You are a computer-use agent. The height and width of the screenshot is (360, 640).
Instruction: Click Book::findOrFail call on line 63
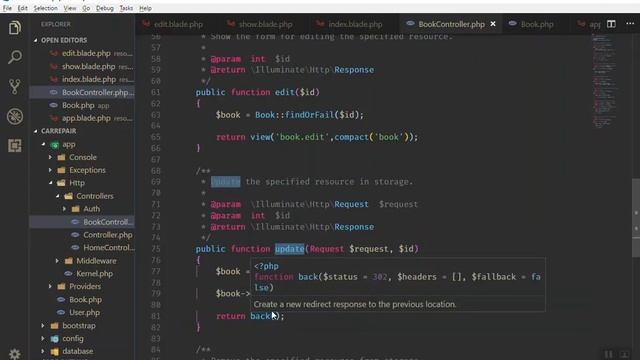[x=309, y=115]
